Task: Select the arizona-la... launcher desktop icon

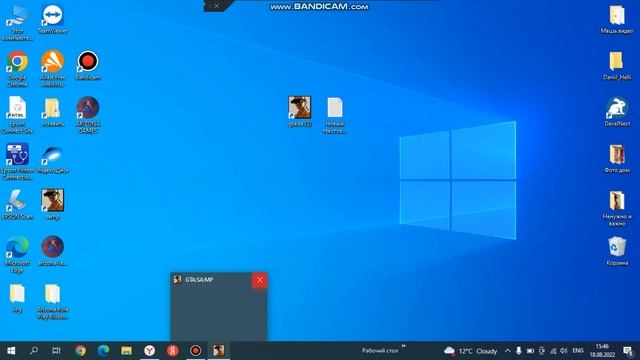Action: [x=53, y=251]
